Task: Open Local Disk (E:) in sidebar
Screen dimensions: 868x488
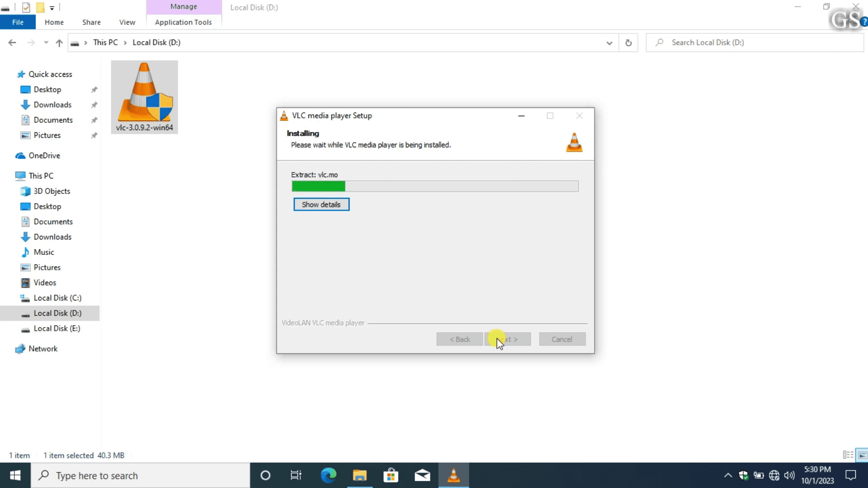Action: coord(57,328)
